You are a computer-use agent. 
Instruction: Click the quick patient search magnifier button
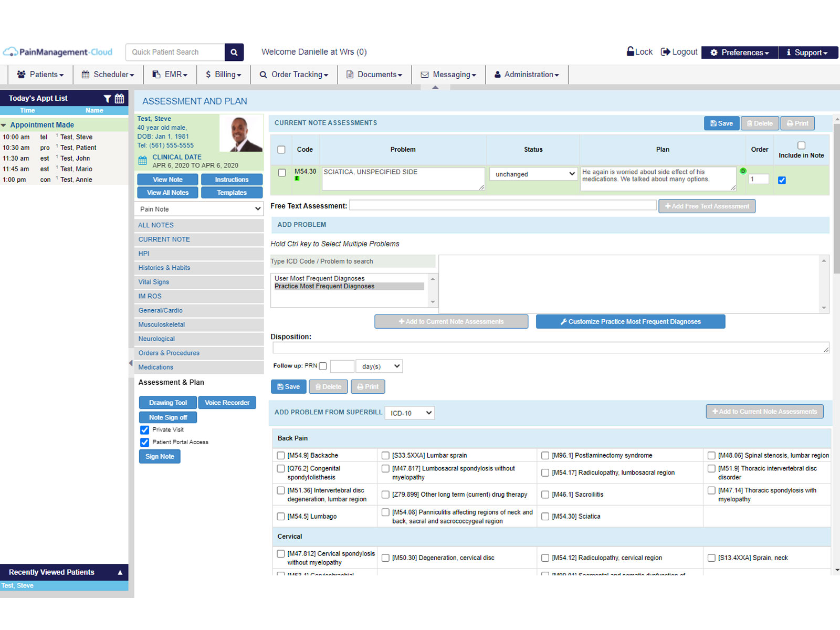234,52
